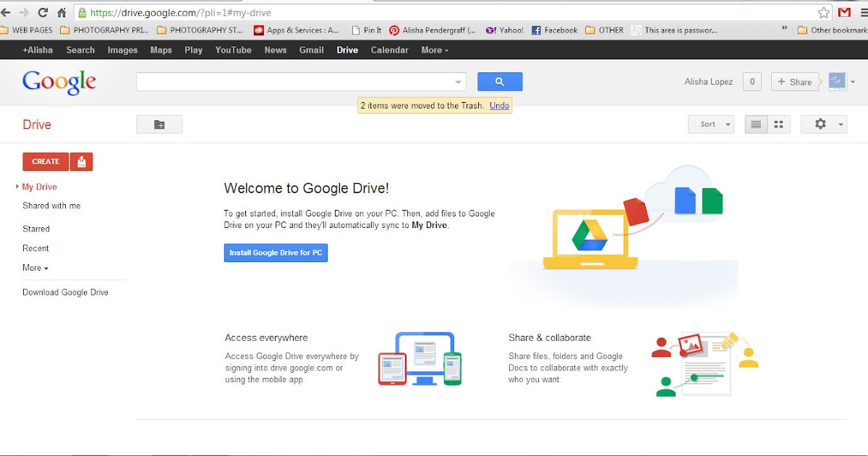This screenshot has height=456, width=868.
Task: Open notifications count 0 button
Action: (752, 82)
